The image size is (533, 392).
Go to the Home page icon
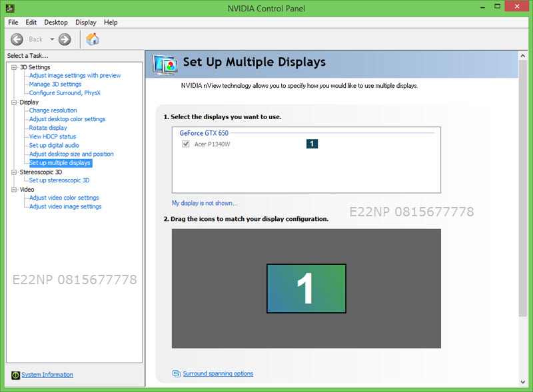93,39
